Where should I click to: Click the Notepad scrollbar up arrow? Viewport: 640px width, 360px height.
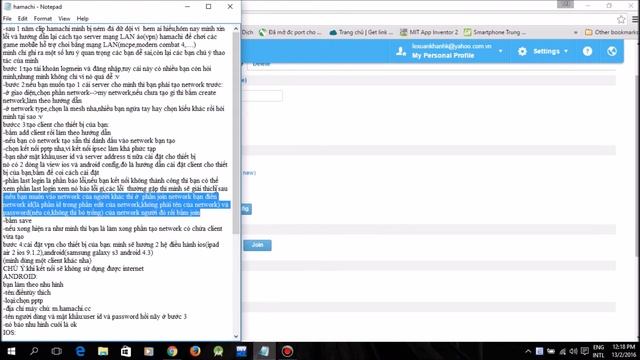coord(236,29)
